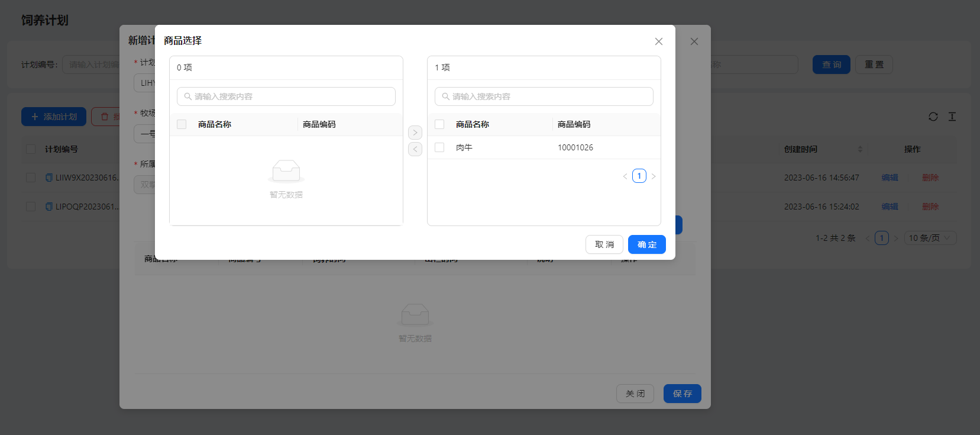Screen dimensions: 980x435
Task: Click 添加计划 button
Action: pos(54,117)
